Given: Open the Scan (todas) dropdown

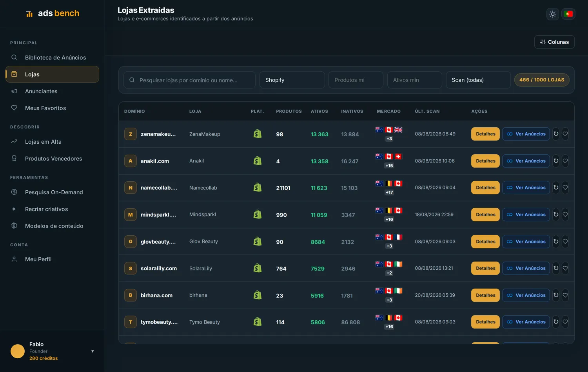Looking at the screenshot, I should [478, 80].
